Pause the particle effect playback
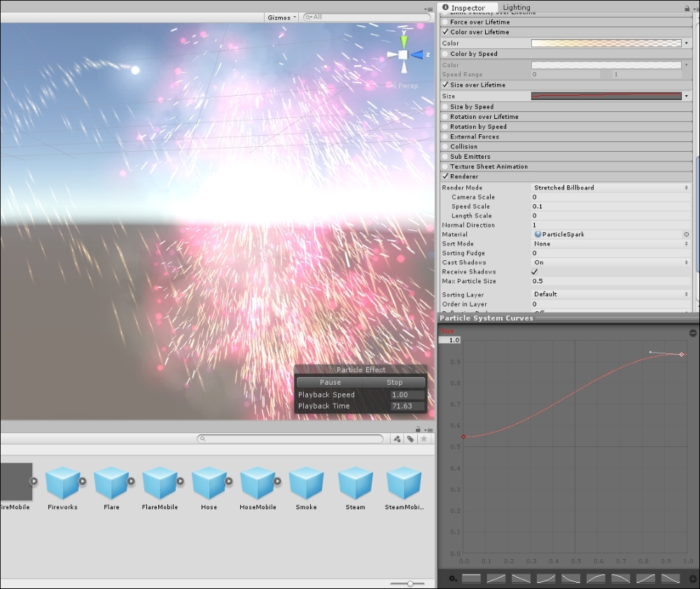 329,382
